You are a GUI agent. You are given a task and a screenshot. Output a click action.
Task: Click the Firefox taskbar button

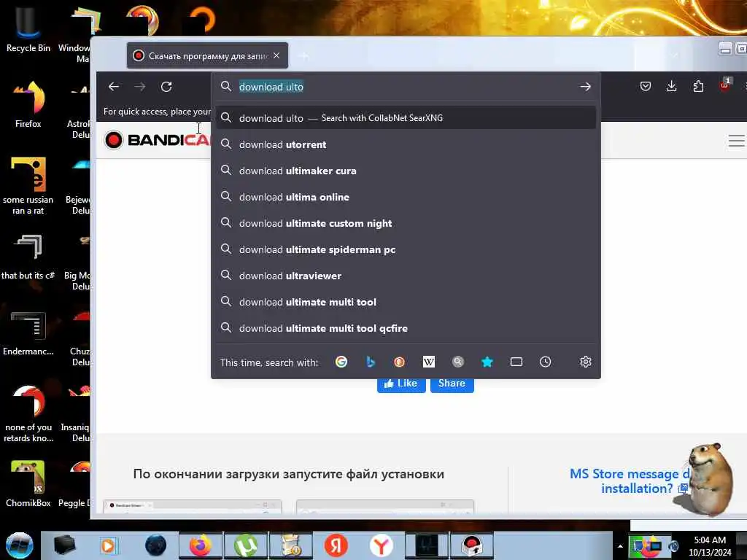(x=201, y=545)
